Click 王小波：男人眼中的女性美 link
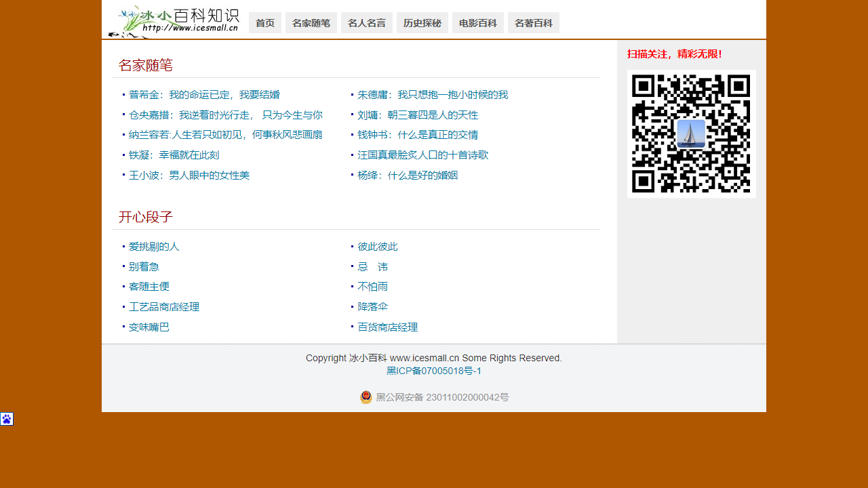This screenshot has height=488, width=868. coord(189,176)
